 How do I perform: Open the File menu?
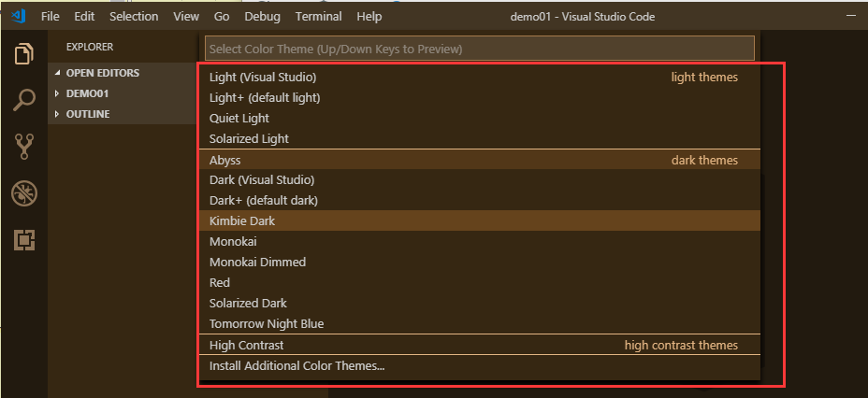[51, 17]
